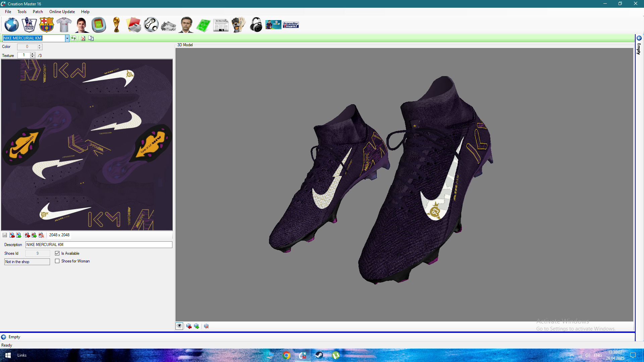Click the export texture icon with green arrow
This screenshot has height=362, width=644.
[19, 235]
